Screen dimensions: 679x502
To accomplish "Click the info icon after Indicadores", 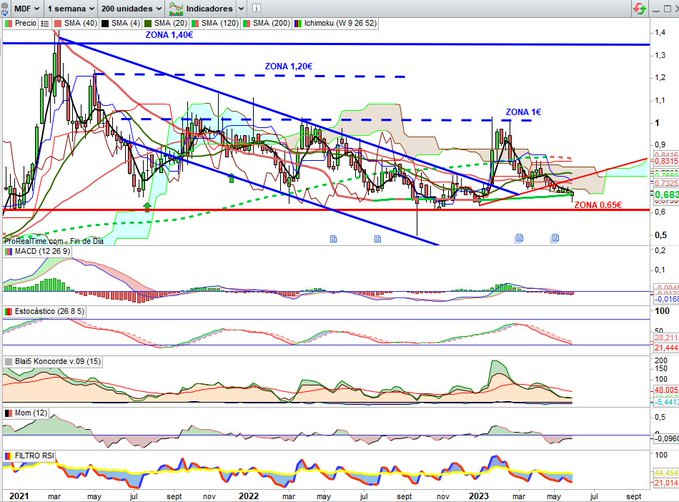I will 256,8.
